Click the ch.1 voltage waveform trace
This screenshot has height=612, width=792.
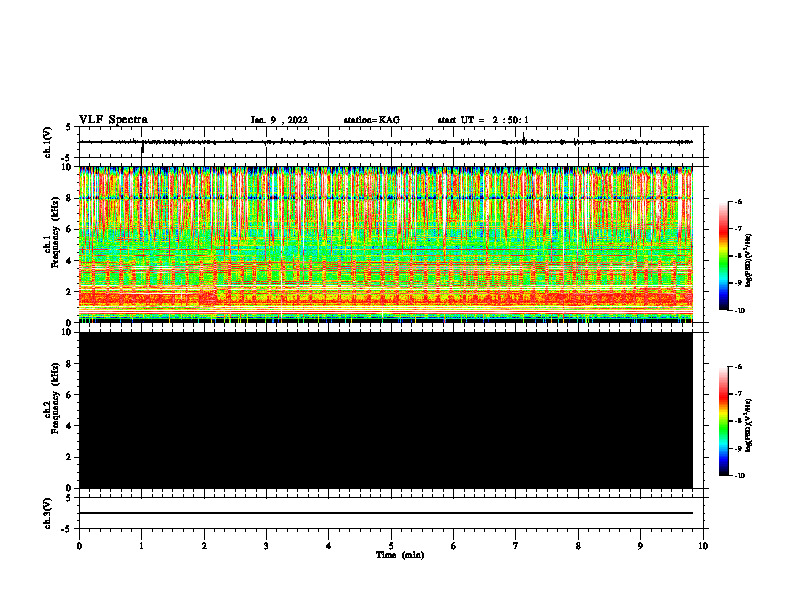coord(386,142)
